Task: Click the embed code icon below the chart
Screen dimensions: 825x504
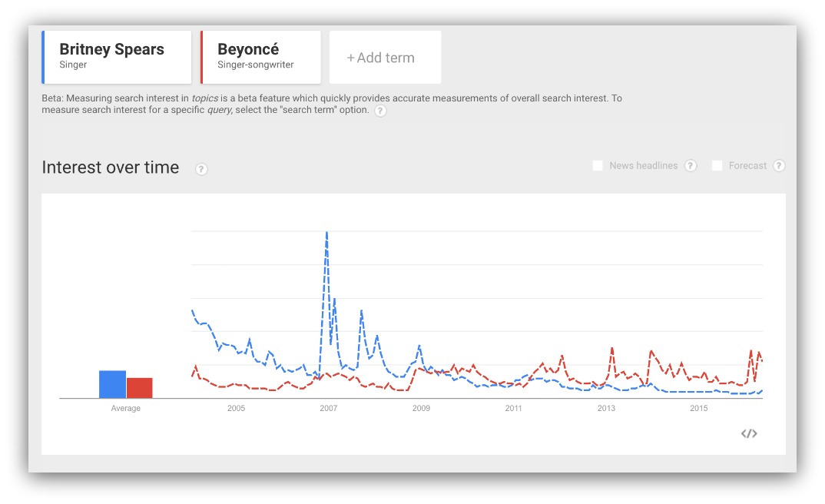Action: (749, 433)
